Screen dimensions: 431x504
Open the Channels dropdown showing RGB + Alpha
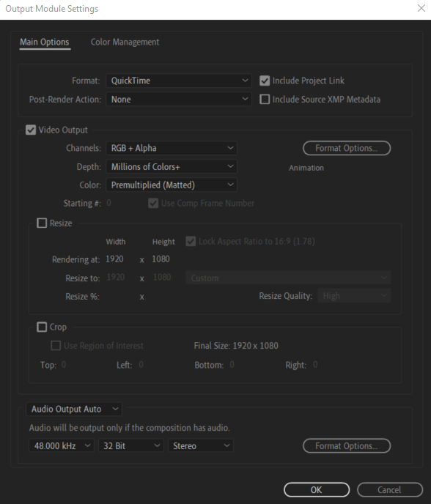pos(172,148)
